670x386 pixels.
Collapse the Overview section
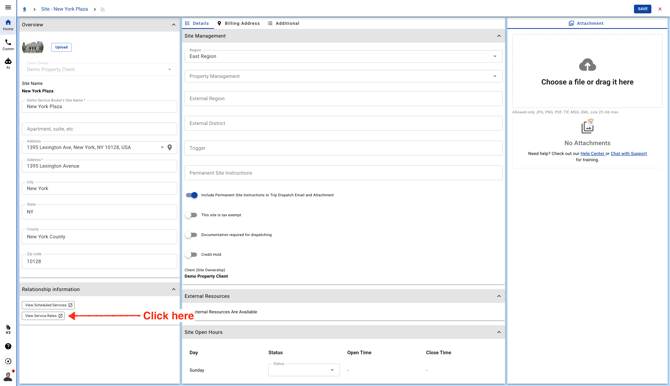173,25
